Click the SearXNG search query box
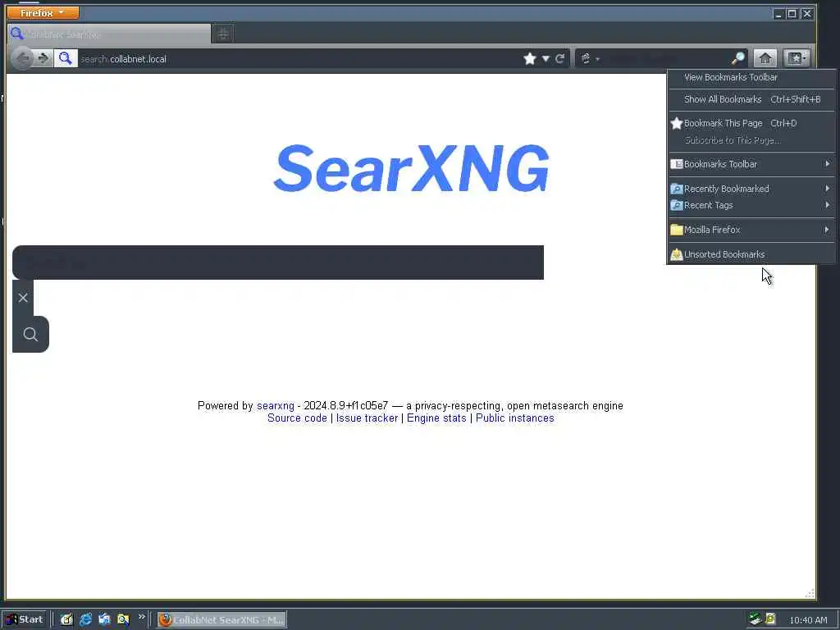 point(278,262)
